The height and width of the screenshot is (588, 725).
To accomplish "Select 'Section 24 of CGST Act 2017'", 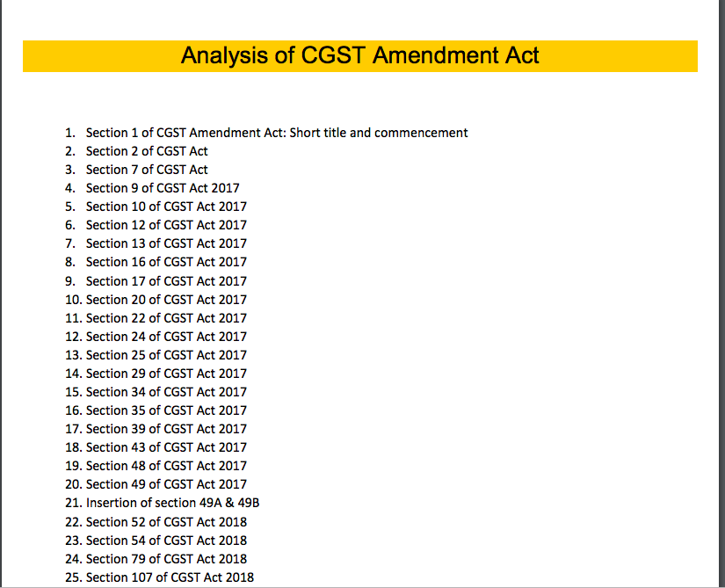I will (166, 337).
